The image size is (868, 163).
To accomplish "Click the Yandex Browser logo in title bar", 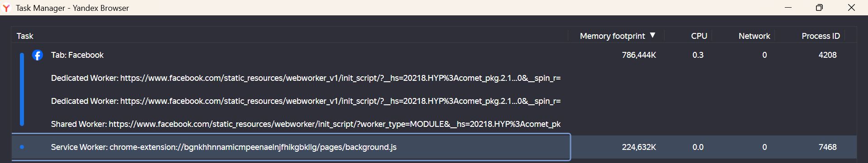I will (x=6, y=8).
